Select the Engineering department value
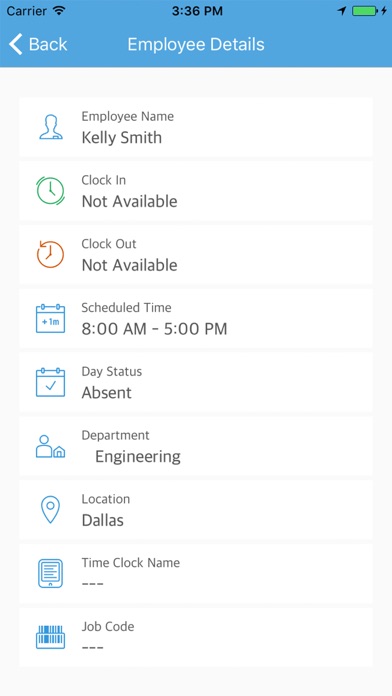The width and height of the screenshot is (392, 696). point(138,457)
